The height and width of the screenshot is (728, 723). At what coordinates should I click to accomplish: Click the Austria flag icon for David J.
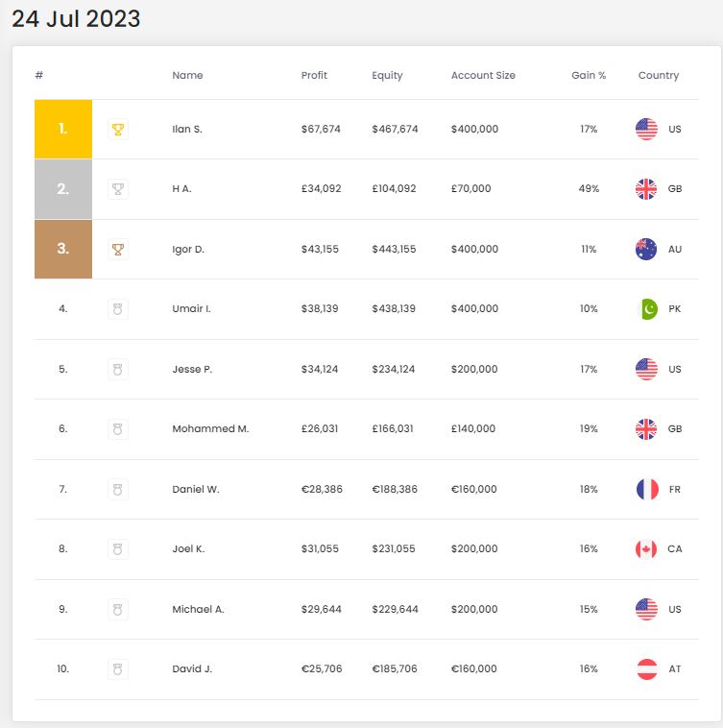coord(647,669)
